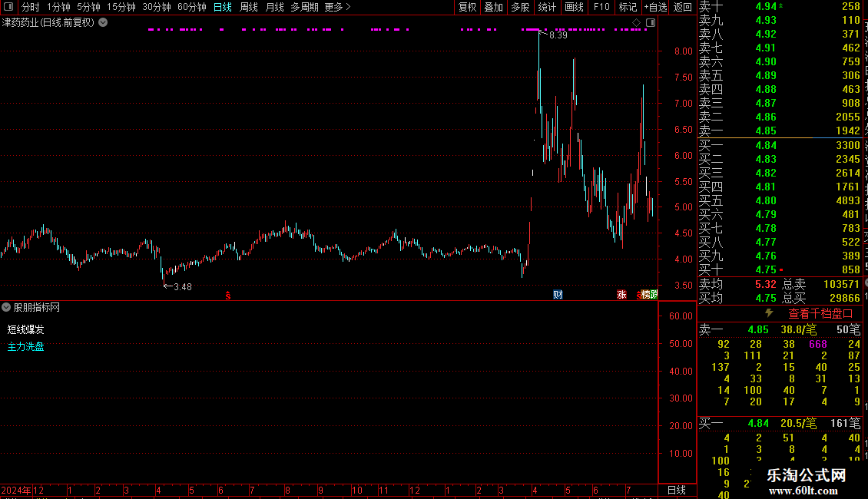Click the 总卖 103571 value
The height and width of the screenshot is (499, 868).
point(841,284)
